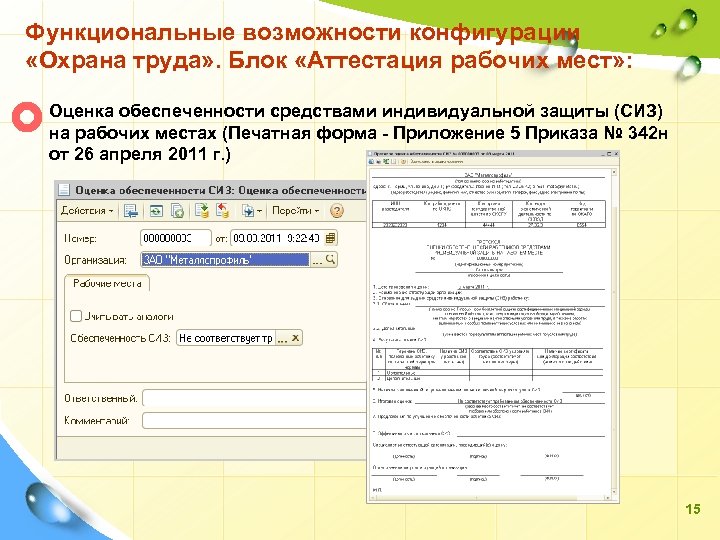Click the date field after 'от:'
The image size is (720, 540).
tap(277, 238)
